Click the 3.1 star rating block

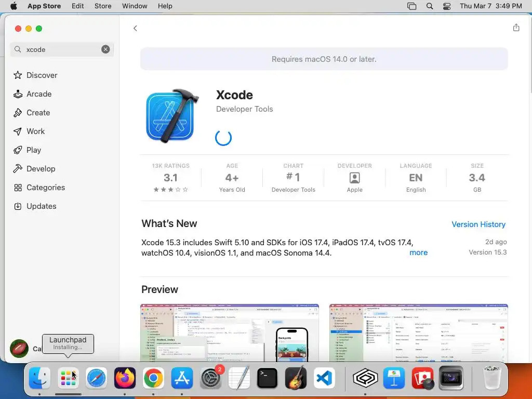pyautogui.click(x=170, y=178)
